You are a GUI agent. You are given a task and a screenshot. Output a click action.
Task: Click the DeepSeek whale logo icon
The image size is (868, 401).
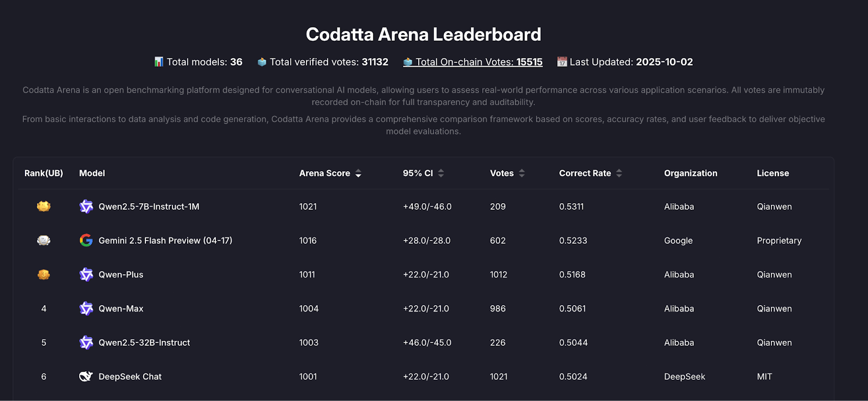(x=86, y=377)
